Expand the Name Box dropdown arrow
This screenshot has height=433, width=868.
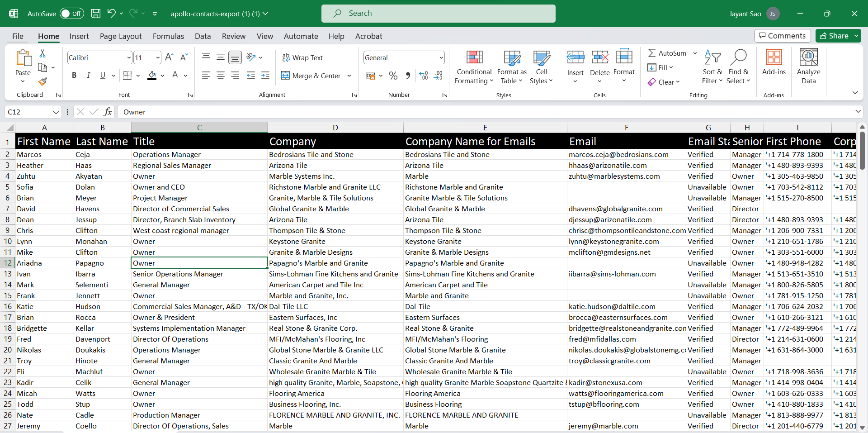coord(56,112)
